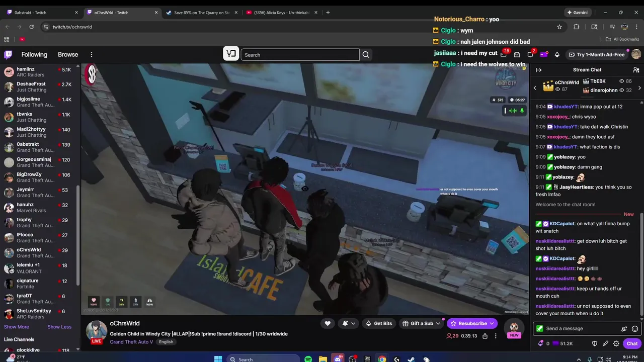Open Gift a Sub dropdown
Viewport: 644px width, 362px height.
pos(421,323)
